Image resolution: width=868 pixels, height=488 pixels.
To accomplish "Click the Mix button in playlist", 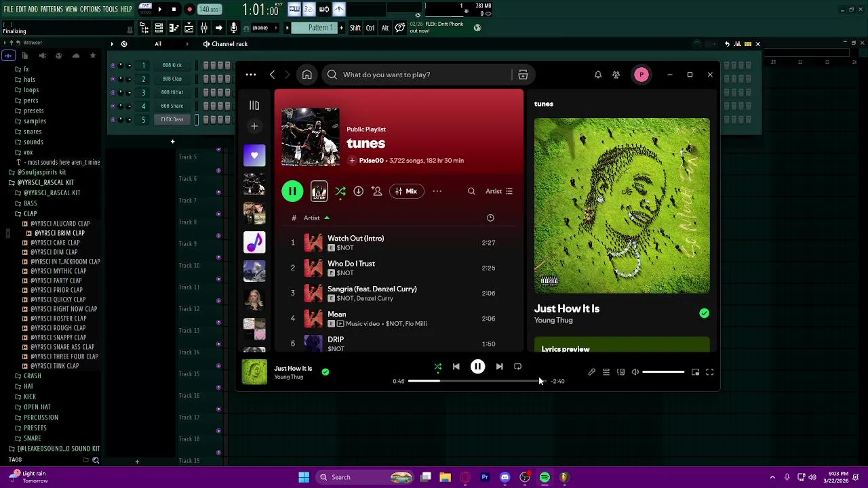I will 406,191.
